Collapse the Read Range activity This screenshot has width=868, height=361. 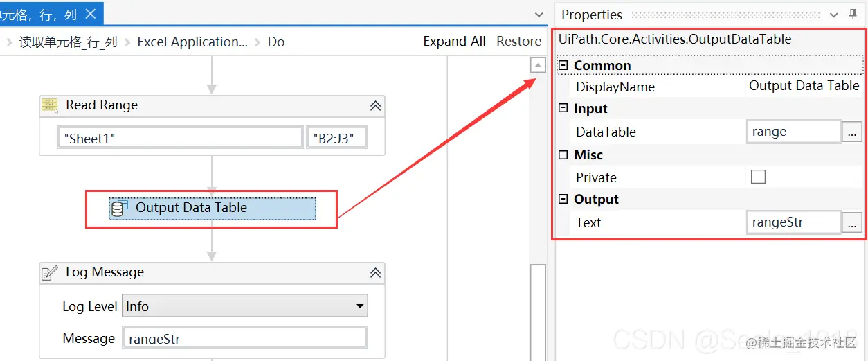click(x=375, y=106)
